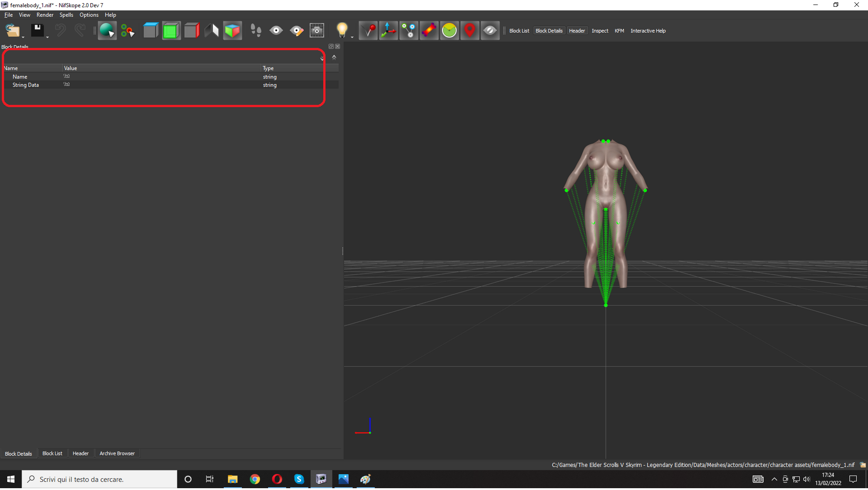
Task: Open the Render menu
Action: (x=45, y=15)
